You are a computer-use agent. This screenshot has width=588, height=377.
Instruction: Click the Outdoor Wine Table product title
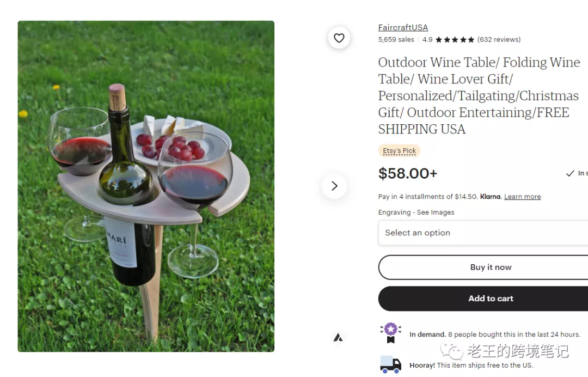(479, 95)
